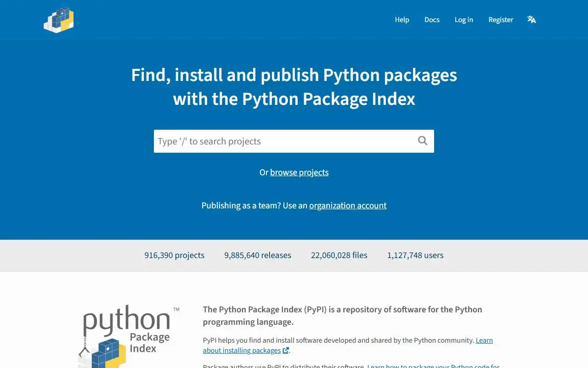This screenshot has height=368, width=588.
Task: Click the 1,127,748 users statistic
Action: coord(415,255)
